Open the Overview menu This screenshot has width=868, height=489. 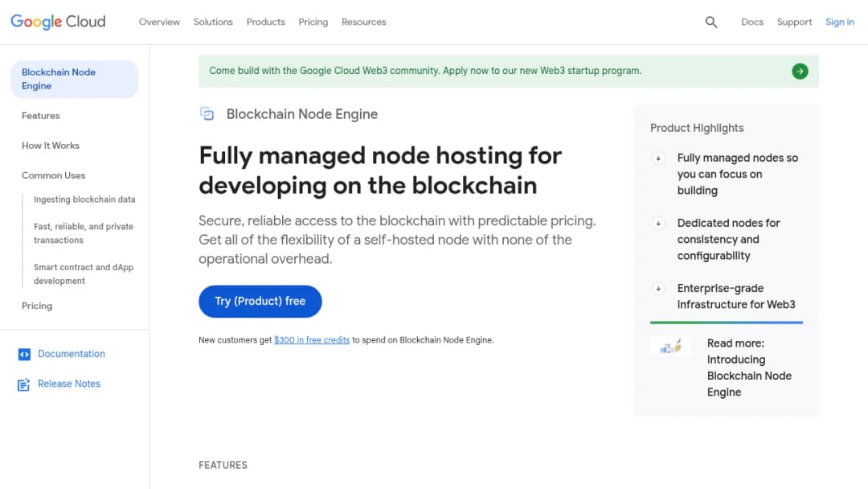pyautogui.click(x=159, y=23)
